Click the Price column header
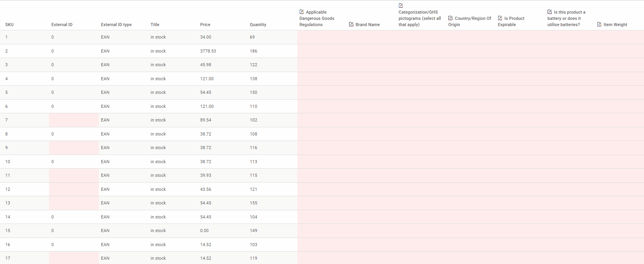This screenshot has width=644, height=264. pos(205,25)
